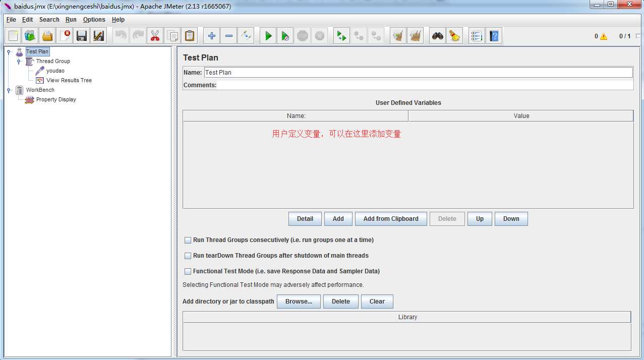Click the Save As toolbar icon
Viewport: 644px width, 360px height.
click(x=99, y=36)
